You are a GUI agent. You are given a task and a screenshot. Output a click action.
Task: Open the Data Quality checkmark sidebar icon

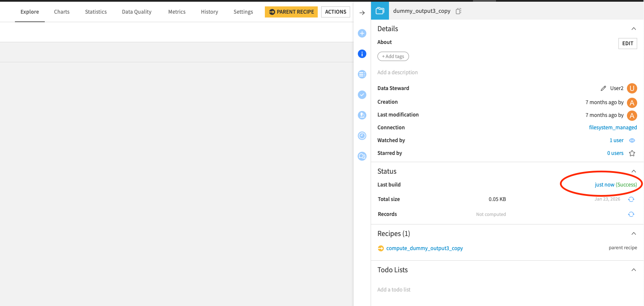click(x=362, y=95)
